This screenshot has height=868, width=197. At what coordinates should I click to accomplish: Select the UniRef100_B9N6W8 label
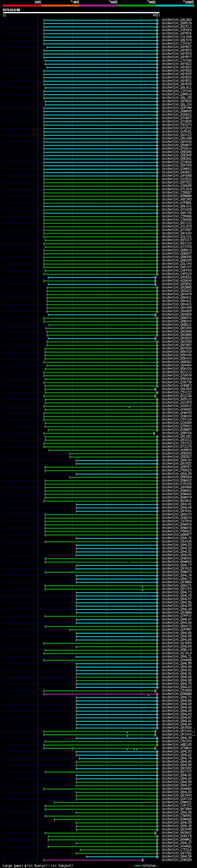pos(177,694)
